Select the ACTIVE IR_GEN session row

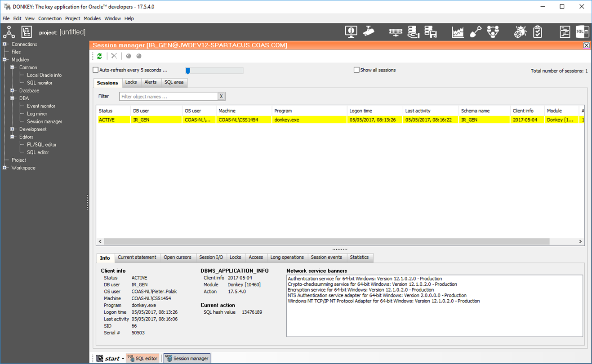coord(340,120)
